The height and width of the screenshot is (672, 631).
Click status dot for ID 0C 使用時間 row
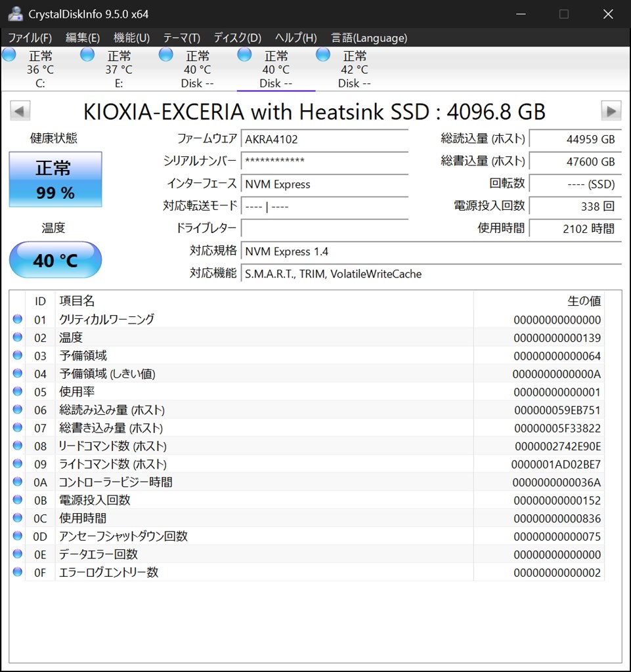coord(18,517)
